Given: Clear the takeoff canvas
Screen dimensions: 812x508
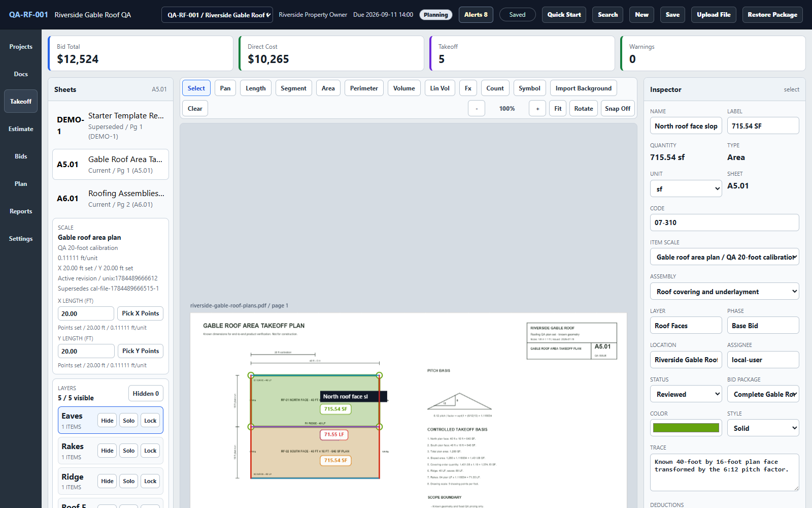Looking at the screenshot, I should click(x=195, y=109).
